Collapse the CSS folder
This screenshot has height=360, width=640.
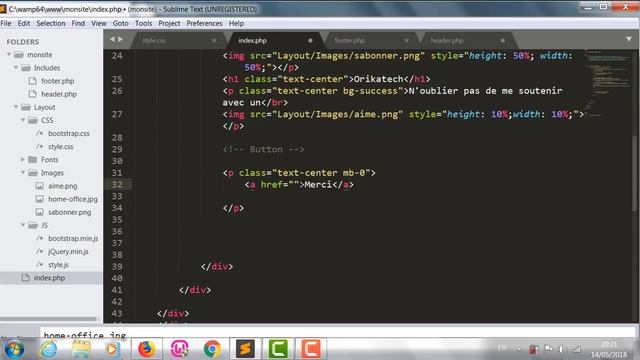23,120
